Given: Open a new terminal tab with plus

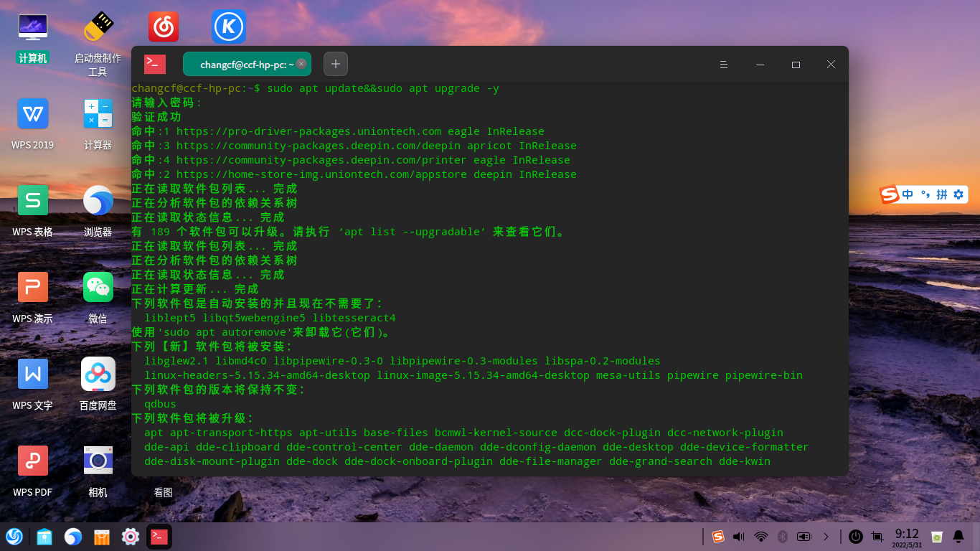Looking at the screenshot, I should click(335, 64).
